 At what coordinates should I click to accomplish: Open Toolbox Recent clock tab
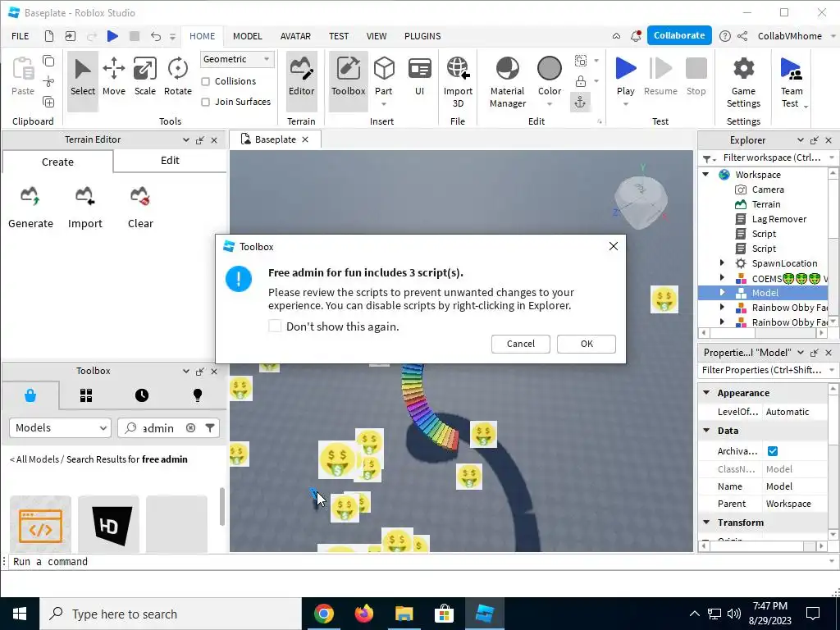(141, 395)
